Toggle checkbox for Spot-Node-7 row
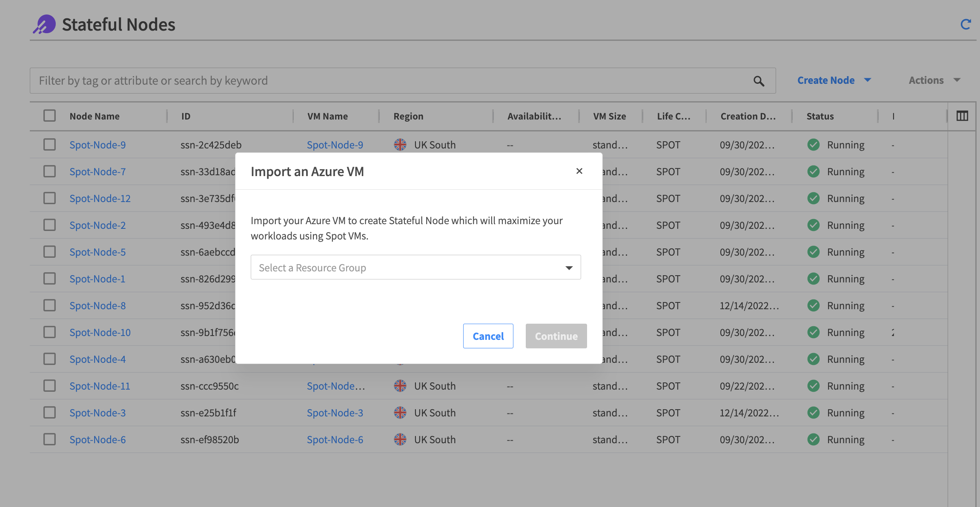Image resolution: width=980 pixels, height=507 pixels. (x=50, y=171)
